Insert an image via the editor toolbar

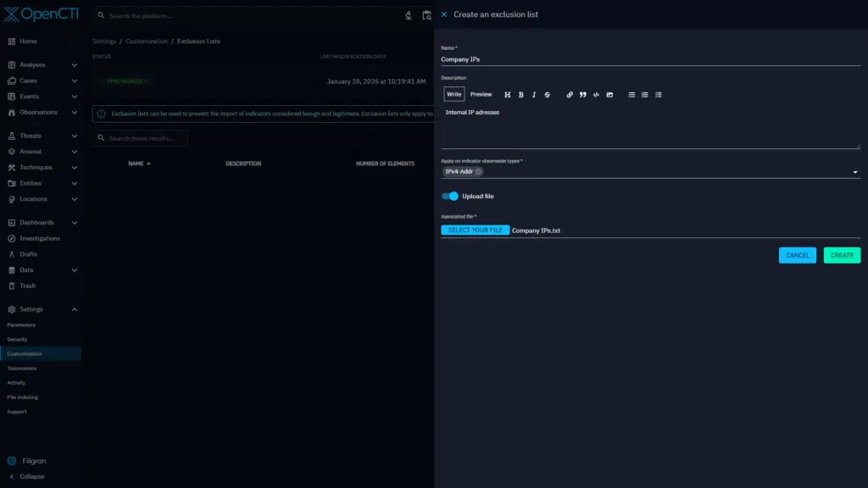tap(609, 95)
